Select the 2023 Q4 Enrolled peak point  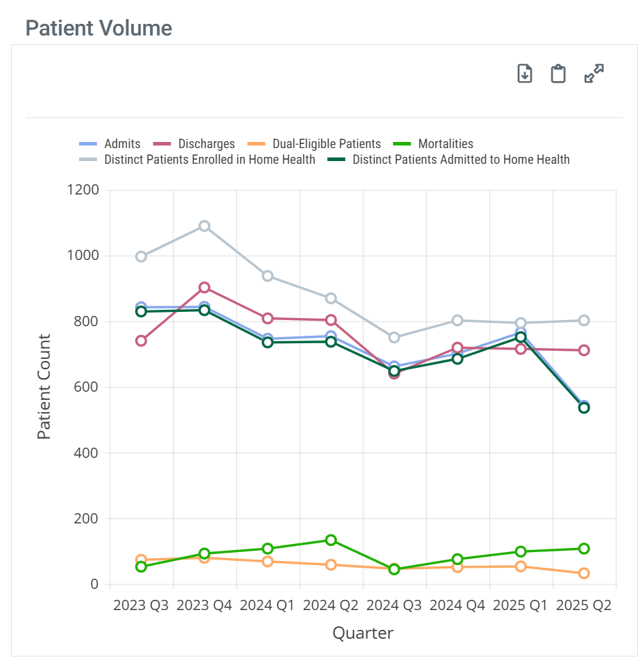click(x=204, y=226)
